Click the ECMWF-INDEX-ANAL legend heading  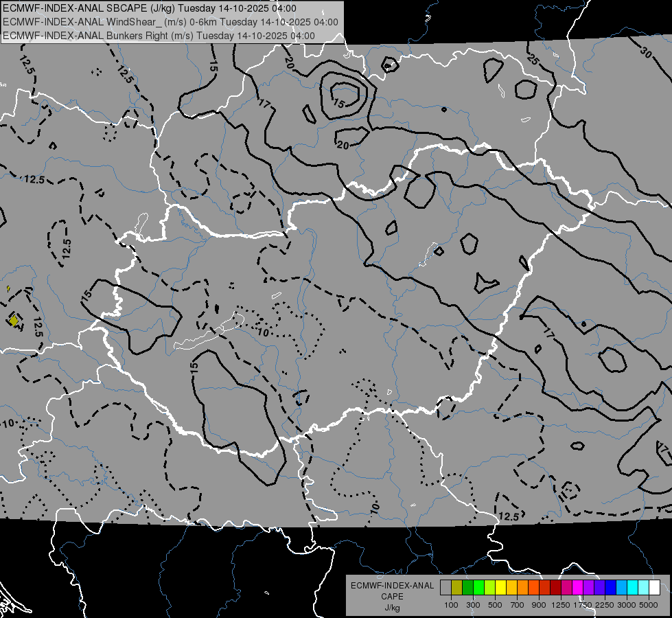(x=392, y=586)
